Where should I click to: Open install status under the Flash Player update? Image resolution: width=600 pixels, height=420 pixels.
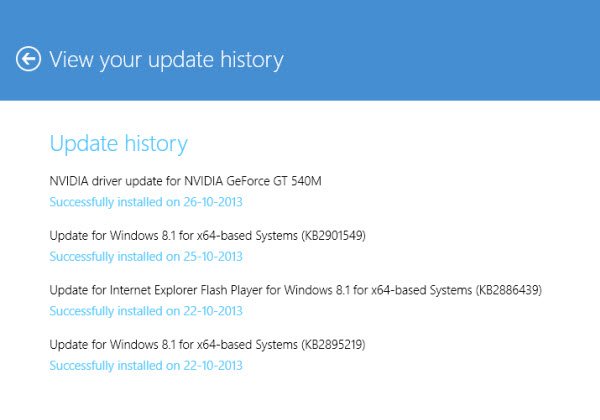146,311
